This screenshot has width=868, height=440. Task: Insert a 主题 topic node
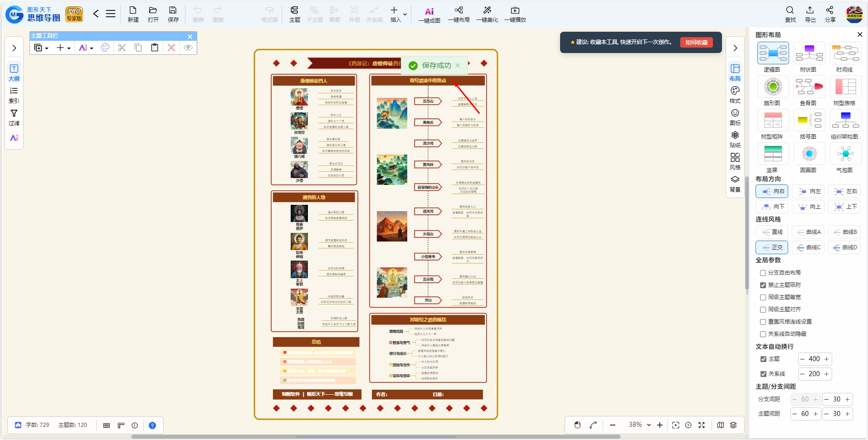coord(294,14)
